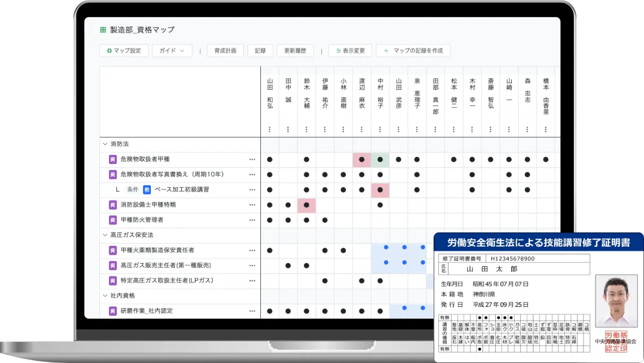Open the ellipsis menu for 甲種防火管理者

(x=252, y=220)
